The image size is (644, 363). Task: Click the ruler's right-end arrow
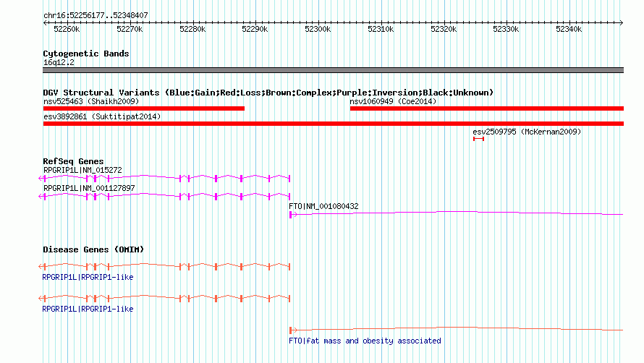tap(621, 22)
